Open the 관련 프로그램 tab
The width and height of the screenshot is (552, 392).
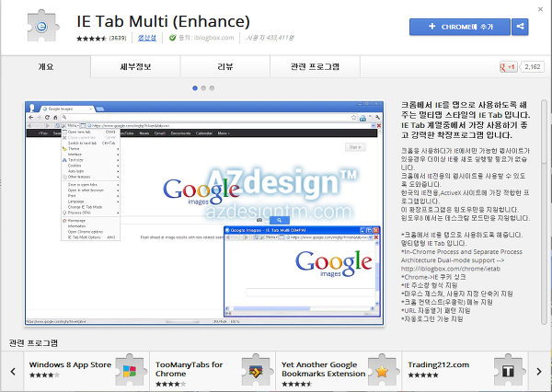315,66
